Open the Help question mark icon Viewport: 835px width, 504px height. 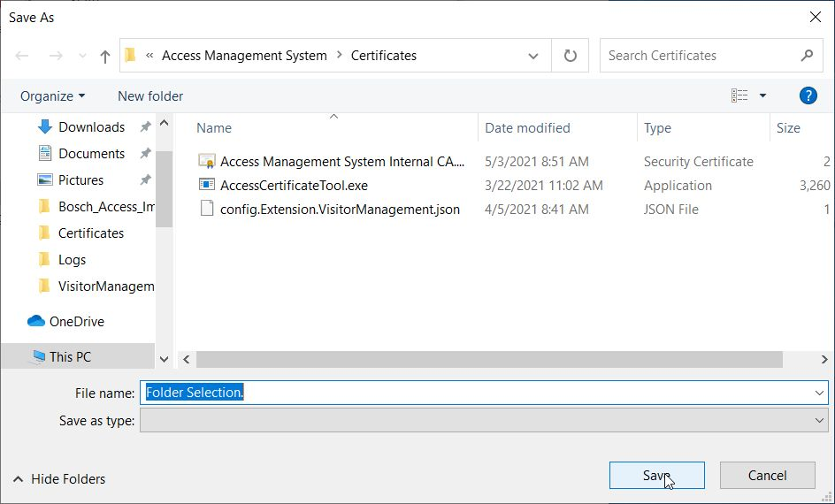pyautogui.click(x=807, y=95)
